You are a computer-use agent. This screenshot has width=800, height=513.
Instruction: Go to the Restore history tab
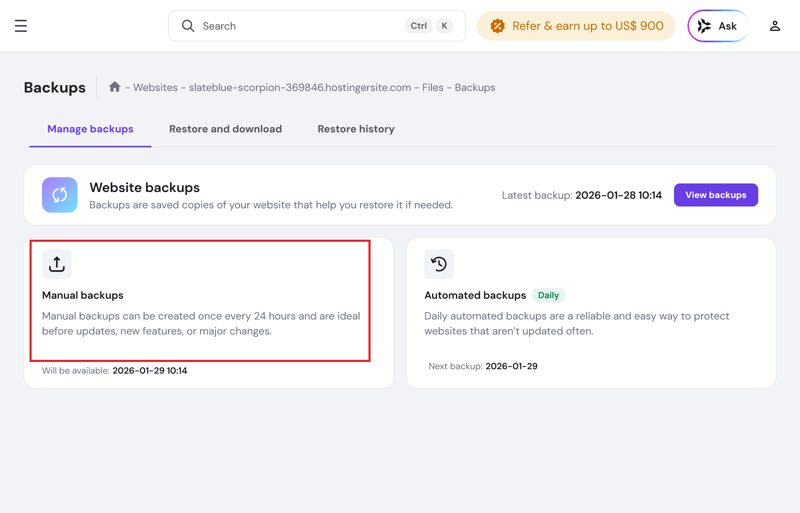pos(356,129)
